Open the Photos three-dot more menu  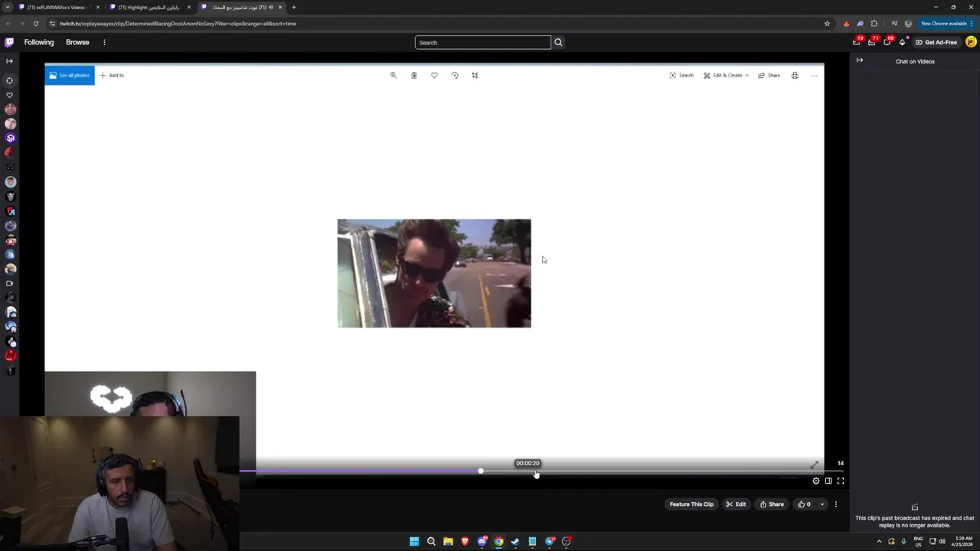(x=814, y=75)
